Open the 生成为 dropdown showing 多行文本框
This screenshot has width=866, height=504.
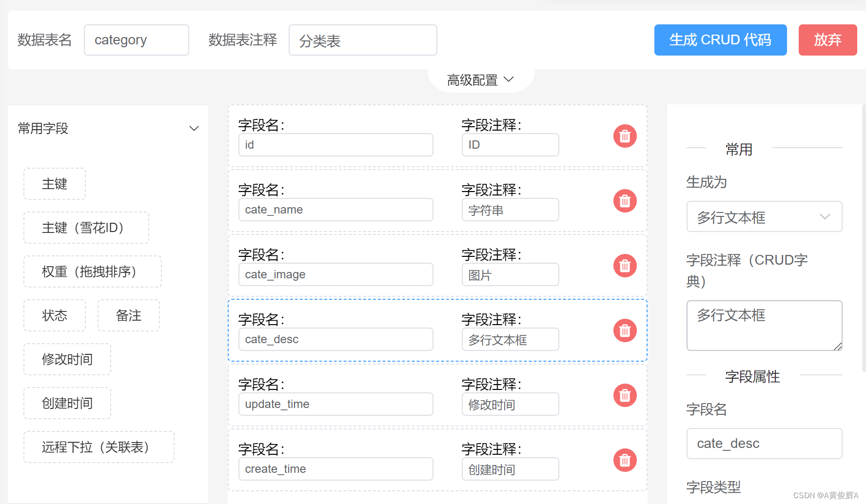(764, 217)
